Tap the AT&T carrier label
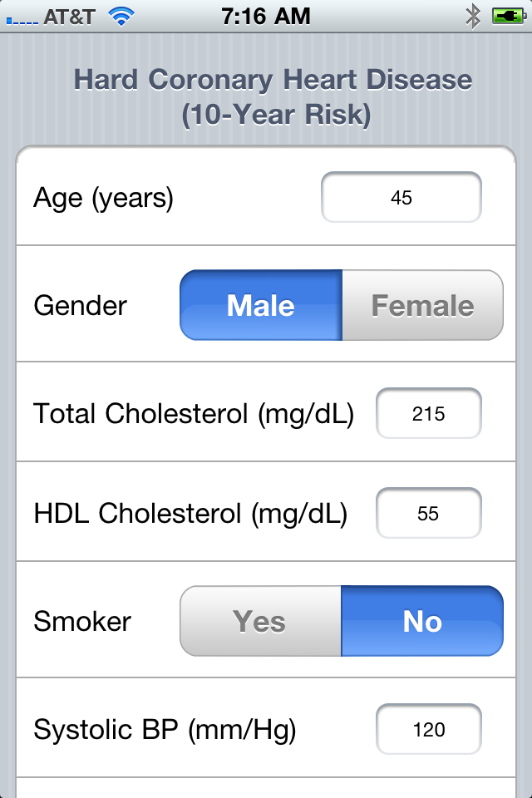The image size is (532, 798). 69,17
